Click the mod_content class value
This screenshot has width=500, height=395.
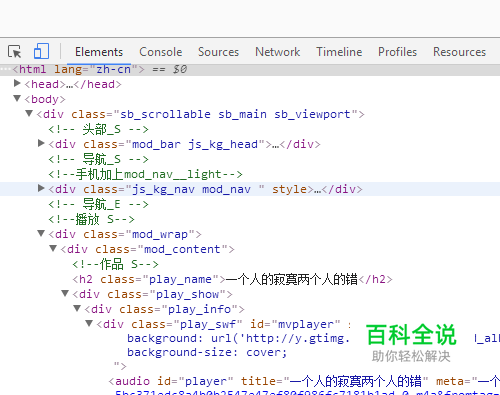pyautogui.click(x=182, y=249)
